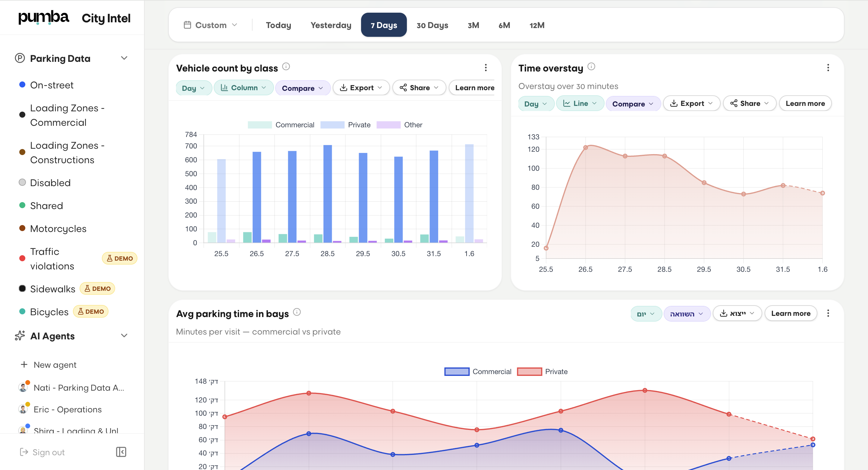
Task: Click the Sign out link
Action: pyautogui.click(x=42, y=452)
